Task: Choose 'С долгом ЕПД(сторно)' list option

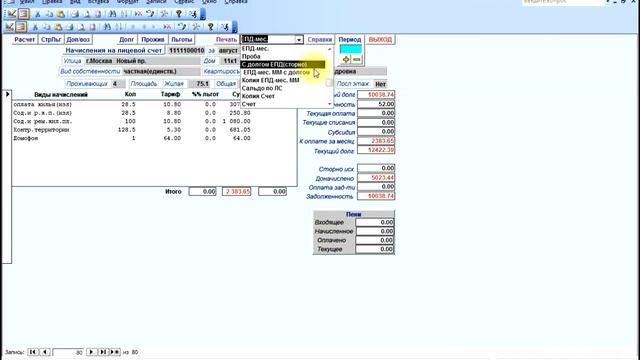Action: click(x=283, y=64)
